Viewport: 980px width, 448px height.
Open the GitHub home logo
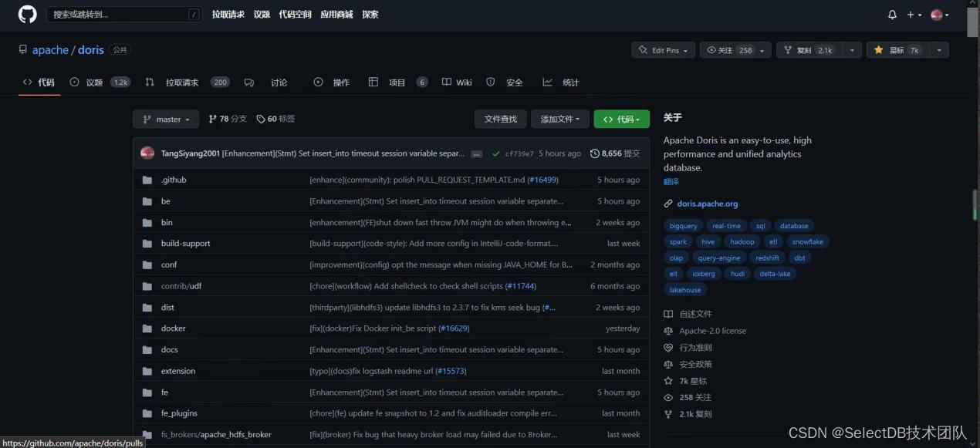point(27,14)
